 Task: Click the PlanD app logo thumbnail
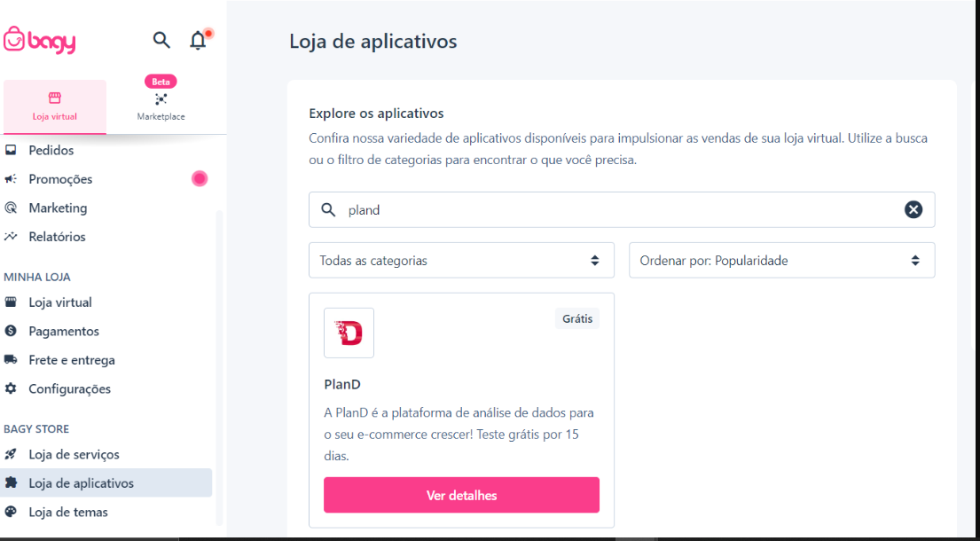349,333
